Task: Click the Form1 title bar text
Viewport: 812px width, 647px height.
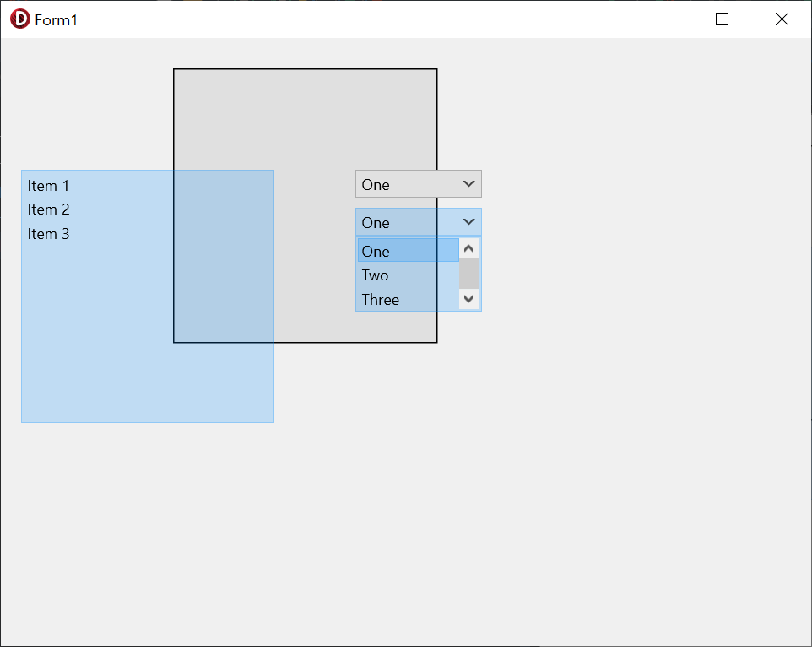Action: (56, 20)
